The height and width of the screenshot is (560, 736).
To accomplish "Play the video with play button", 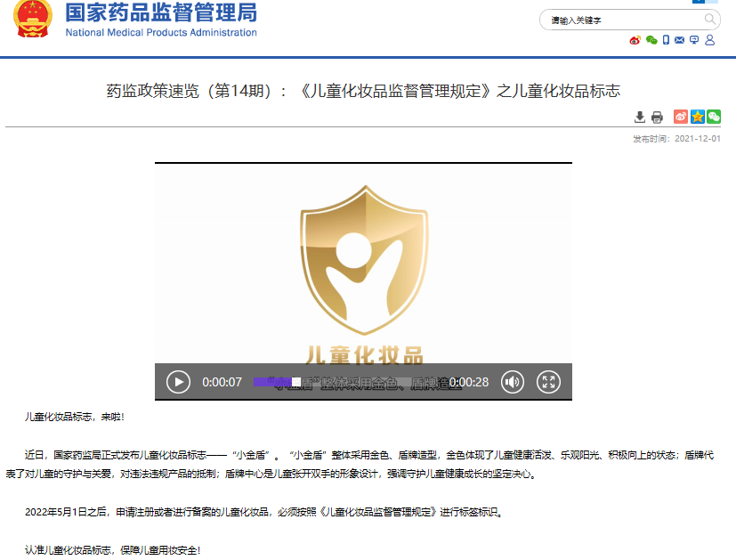I will (x=178, y=382).
